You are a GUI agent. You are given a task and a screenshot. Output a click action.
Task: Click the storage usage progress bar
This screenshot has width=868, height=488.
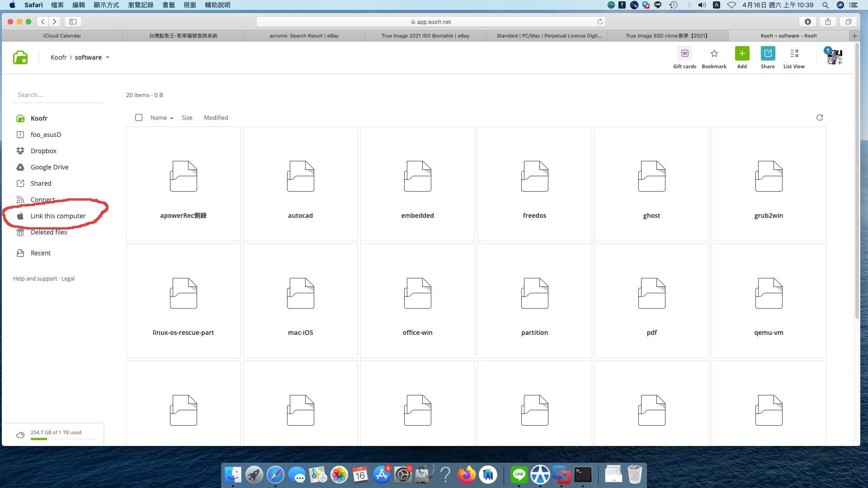click(x=63, y=439)
